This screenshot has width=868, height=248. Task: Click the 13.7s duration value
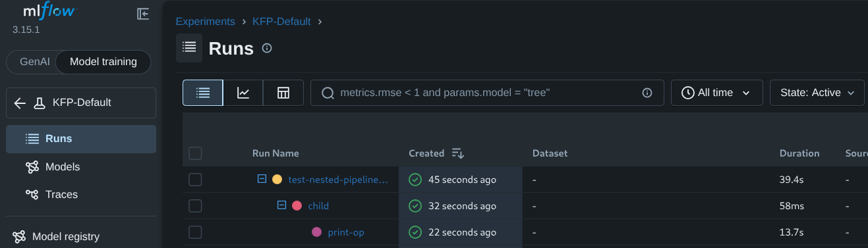(x=792, y=232)
